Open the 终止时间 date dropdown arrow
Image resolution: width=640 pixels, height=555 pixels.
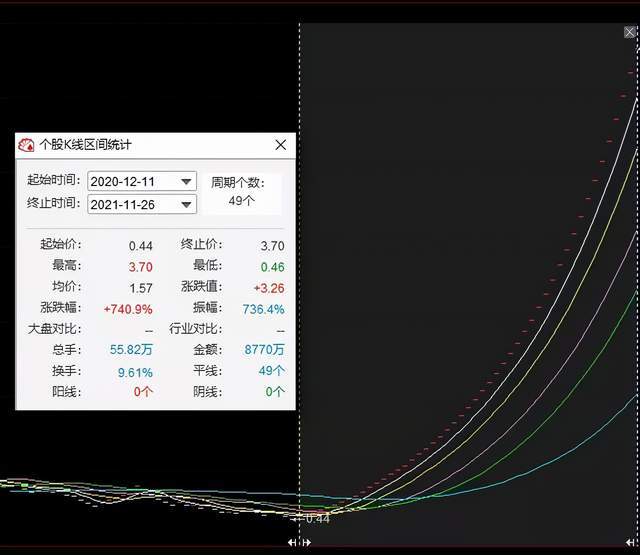tap(186, 204)
